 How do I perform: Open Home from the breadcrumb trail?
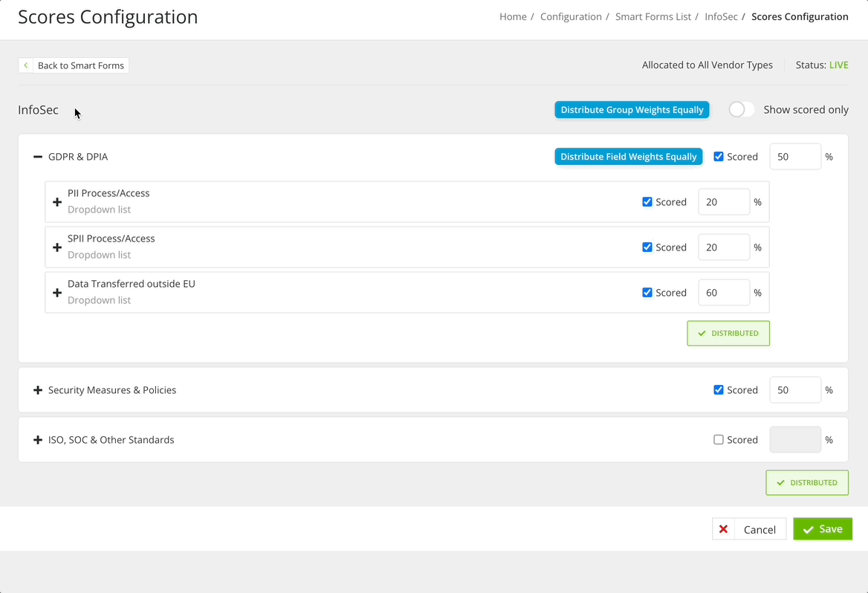coord(513,16)
